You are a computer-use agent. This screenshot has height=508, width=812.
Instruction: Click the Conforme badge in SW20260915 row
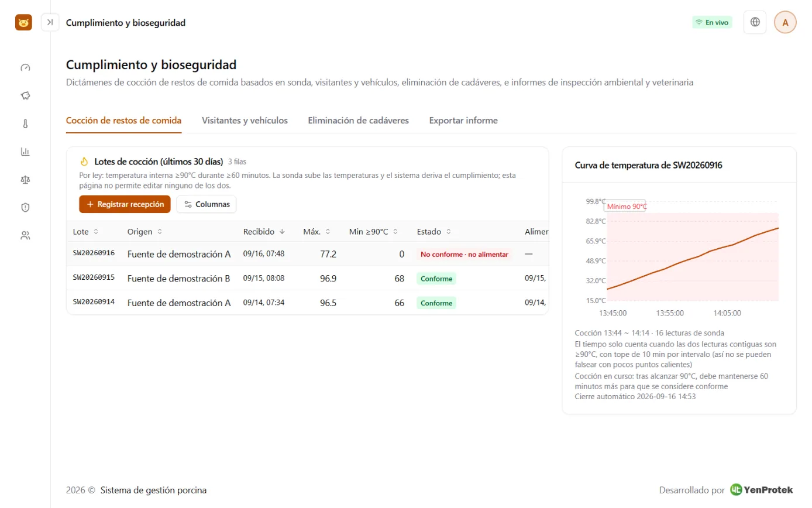[x=436, y=279]
